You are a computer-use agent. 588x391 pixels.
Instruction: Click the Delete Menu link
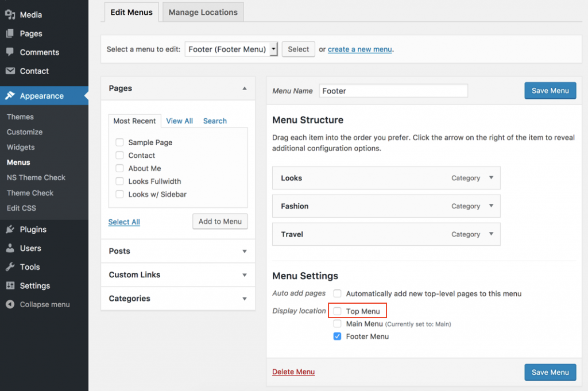click(293, 372)
